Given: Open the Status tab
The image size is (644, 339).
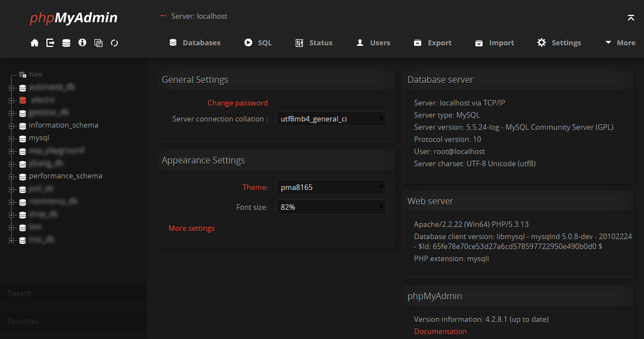Looking at the screenshot, I should point(314,43).
